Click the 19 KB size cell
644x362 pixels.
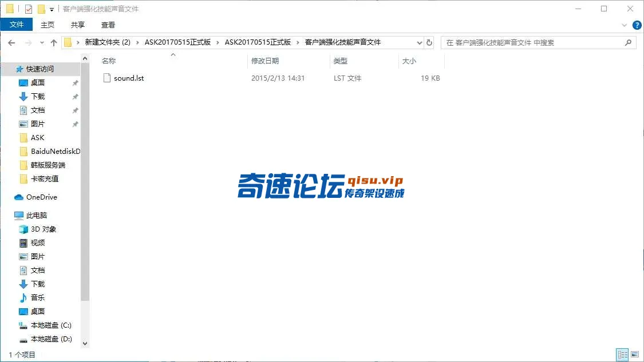point(430,78)
